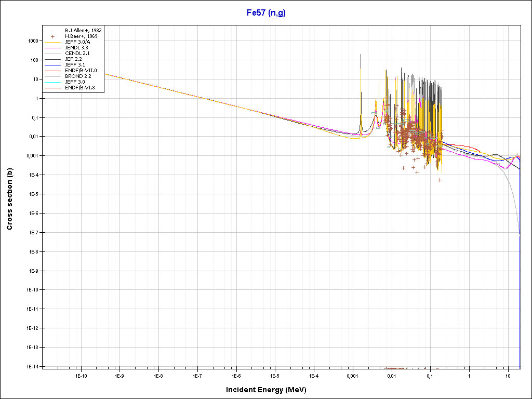This screenshot has width=532, height=399.
Task: Click the magenta JENDL 3.3 legend line
Action: click(54, 48)
